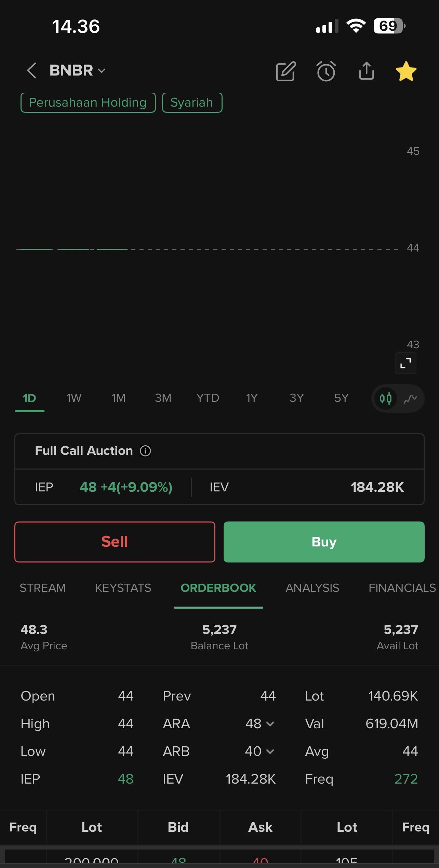Expand the ARA price chevron
The image size is (439, 868).
[x=270, y=724]
